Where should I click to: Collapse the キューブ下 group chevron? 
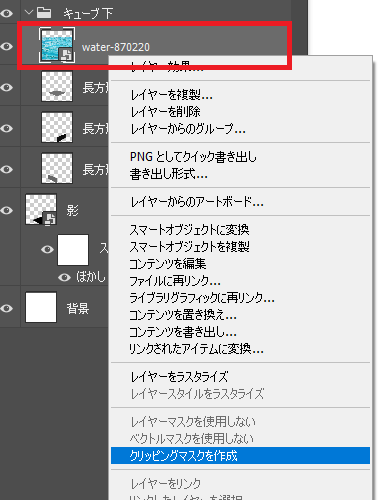point(29,13)
